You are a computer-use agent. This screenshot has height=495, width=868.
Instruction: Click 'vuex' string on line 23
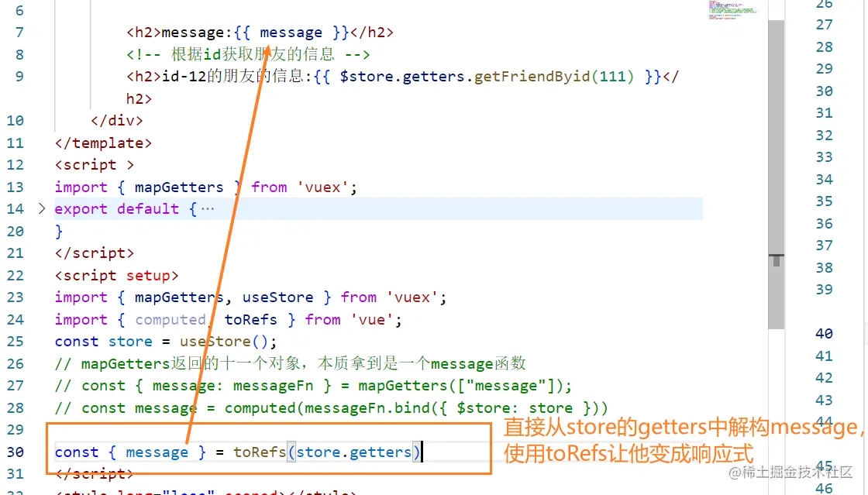(x=412, y=297)
